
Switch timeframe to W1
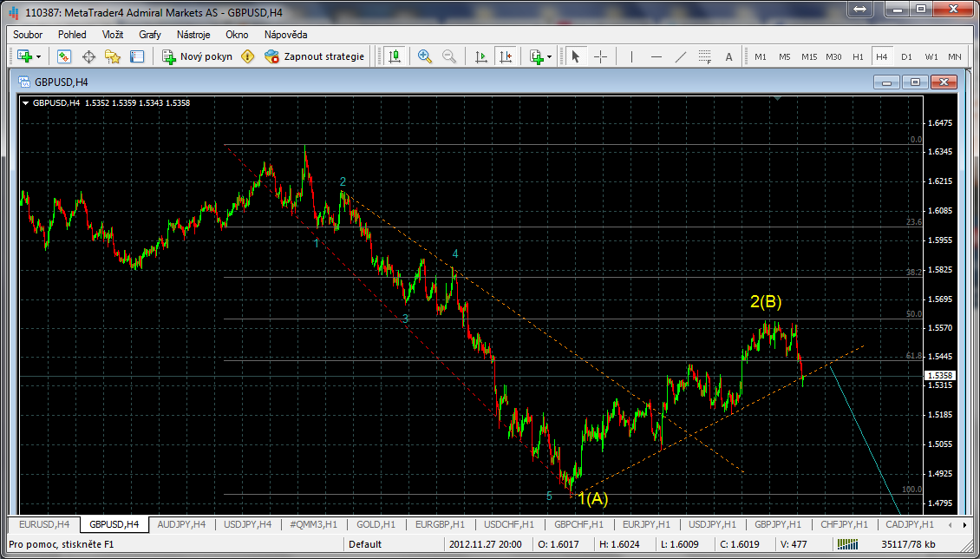tap(931, 56)
